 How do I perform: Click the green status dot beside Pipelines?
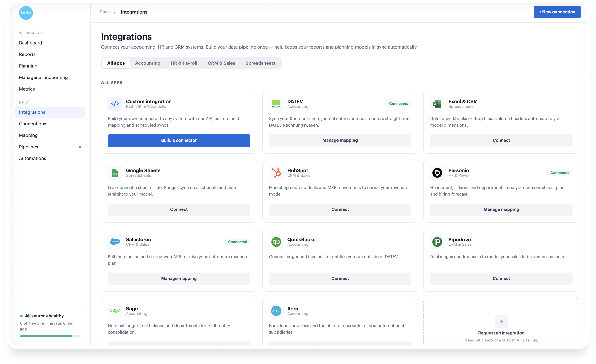point(80,147)
